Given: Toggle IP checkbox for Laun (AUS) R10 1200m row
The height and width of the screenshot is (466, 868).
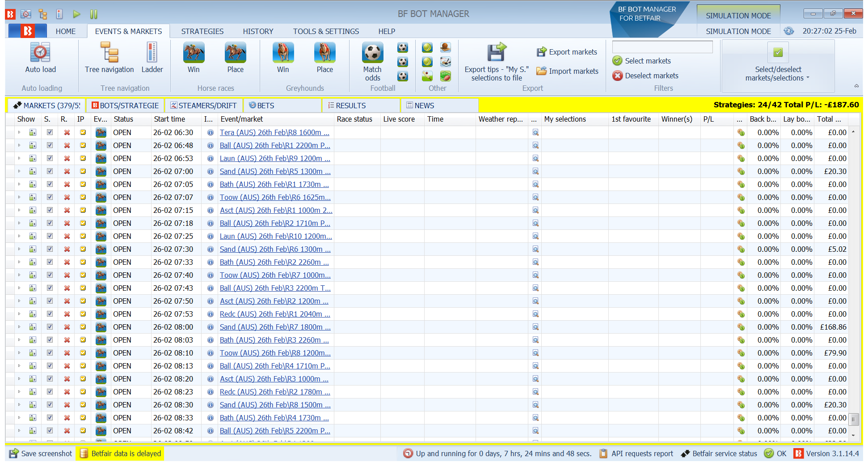Looking at the screenshot, I should (83, 236).
